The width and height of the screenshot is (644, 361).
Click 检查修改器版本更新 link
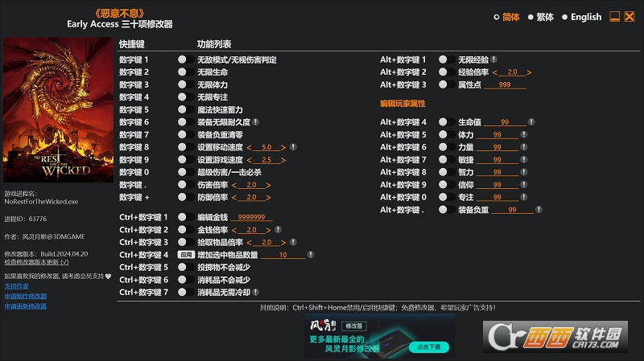[36, 262]
